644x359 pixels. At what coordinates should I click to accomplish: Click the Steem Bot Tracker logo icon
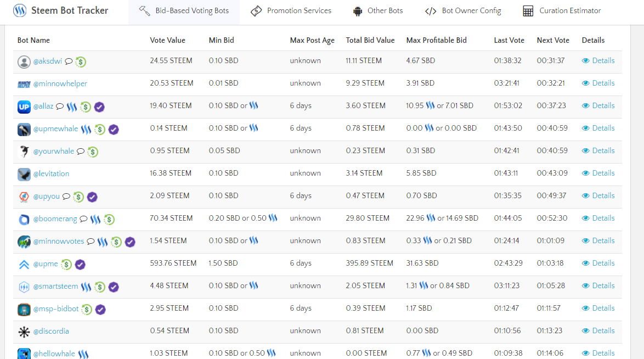(x=20, y=10)
